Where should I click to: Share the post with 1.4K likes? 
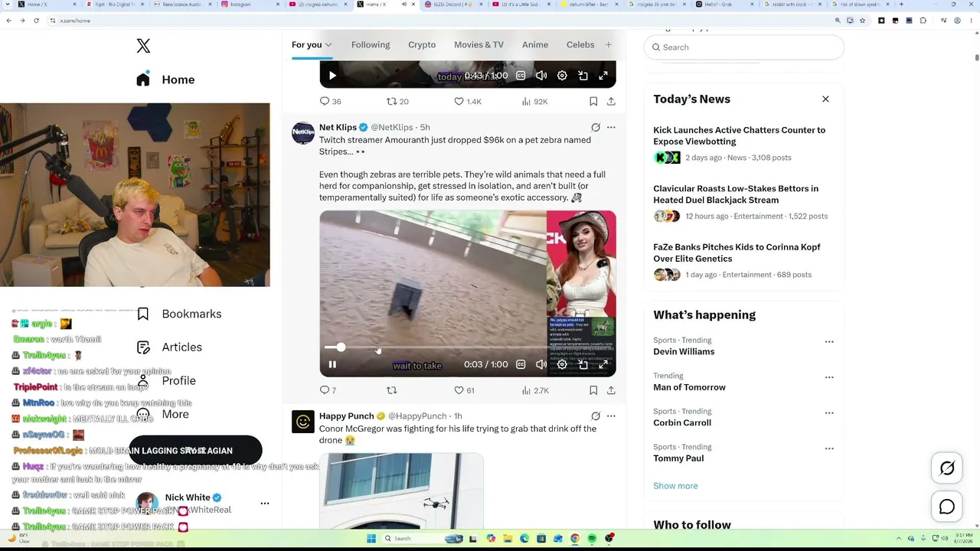point(611,101)
